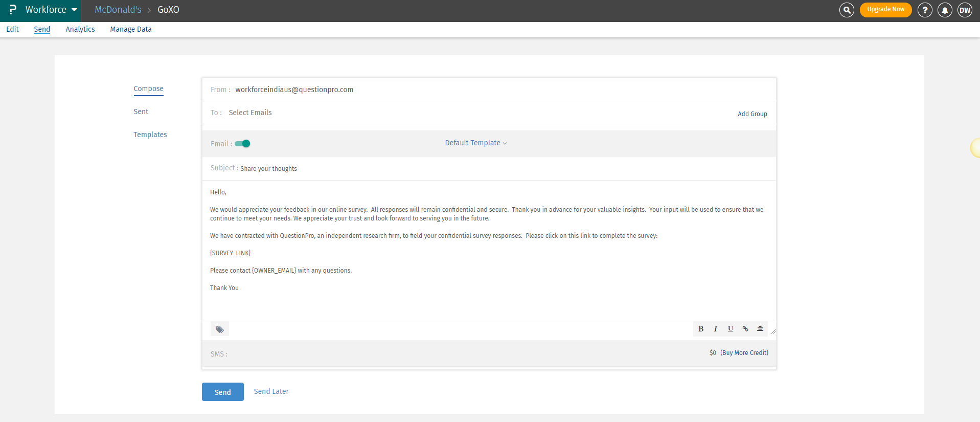Click Add Group link in To row
Image resolution: width=980 pixels, height=422 pixels.
coord(752,114)
